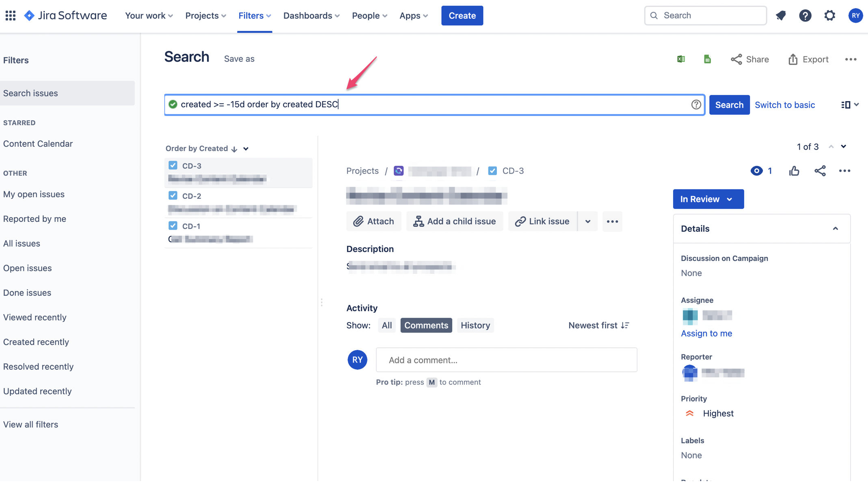This screenshot has width=868, height=486.
Task: Click the JQL query input field
Action: pos(434,104)
